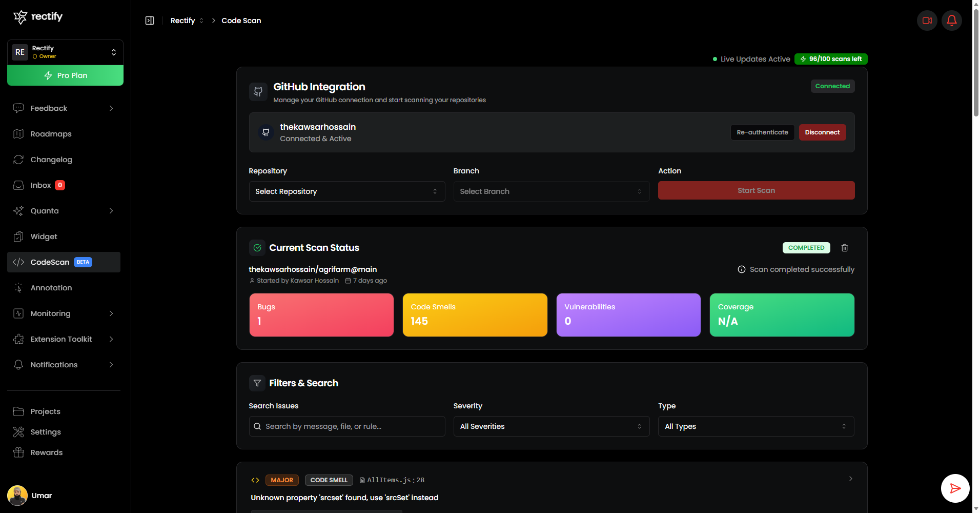Click the CODE SMELL type tag
Image resolution: width=980 pixels, height=513 pixels.
point(329,480)
